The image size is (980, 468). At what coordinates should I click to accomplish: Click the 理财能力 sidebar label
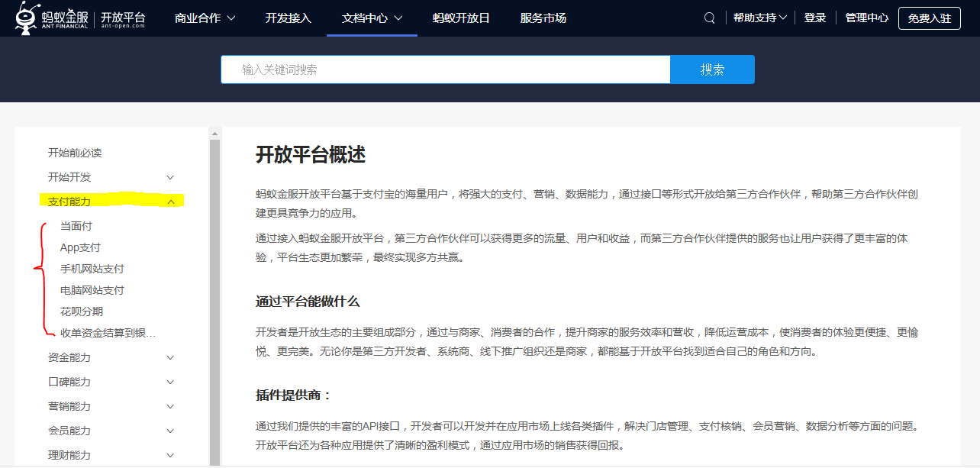(69, 455)
